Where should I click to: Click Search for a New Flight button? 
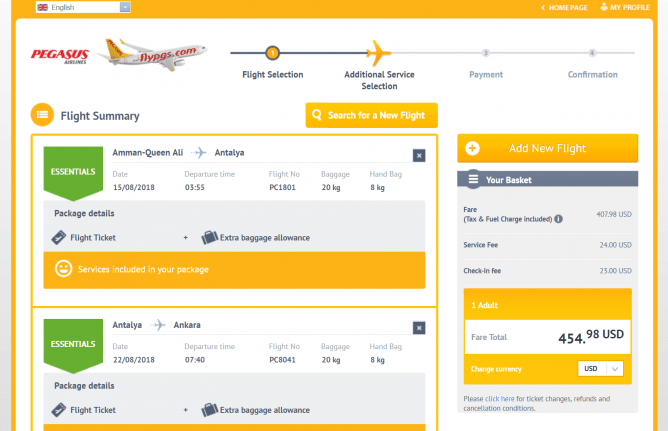(x=371, y=115)
